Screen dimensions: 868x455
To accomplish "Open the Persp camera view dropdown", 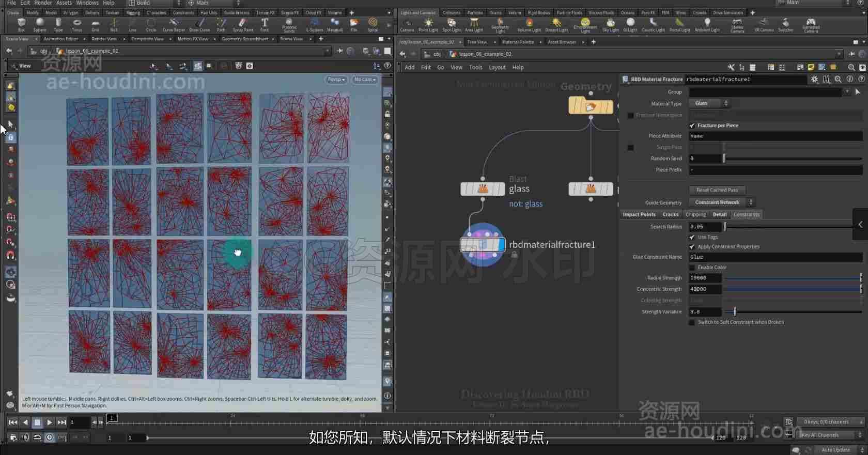I will click(x=336, y=80).
